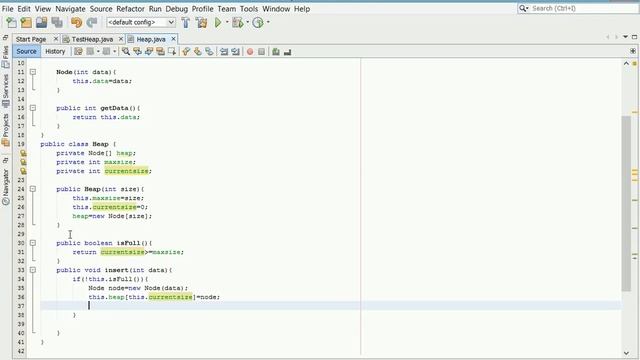The image size is (640, 360).
Task: Open the Profile Project dropdown arrow
Action: 268,22
